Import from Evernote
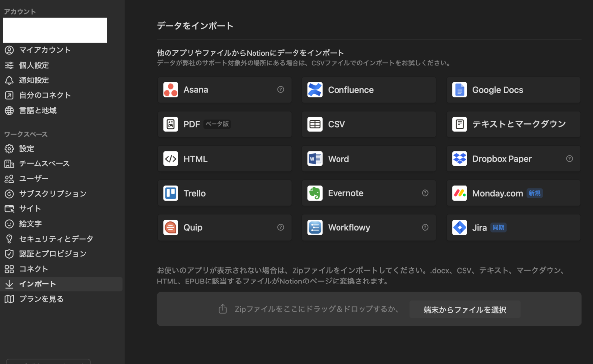This screenshot has width=593, height=364. [x=369, y=193]
